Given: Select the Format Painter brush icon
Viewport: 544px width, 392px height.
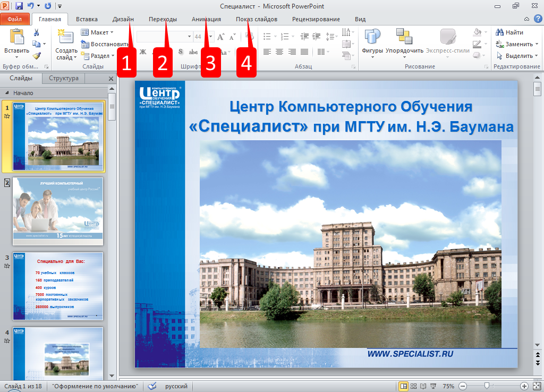Looking at the screenshot, I should [x=37, y=56].
